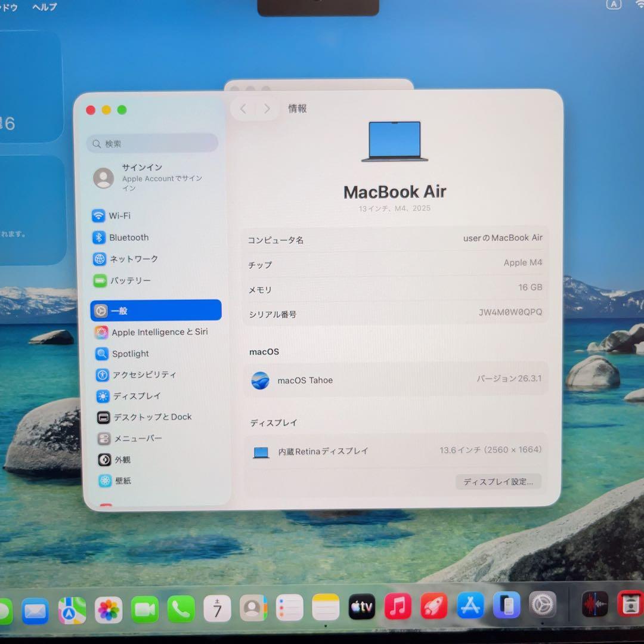Open ネットワーク settings
Viewport: 644px width, 644px height.
pos(133,259)
